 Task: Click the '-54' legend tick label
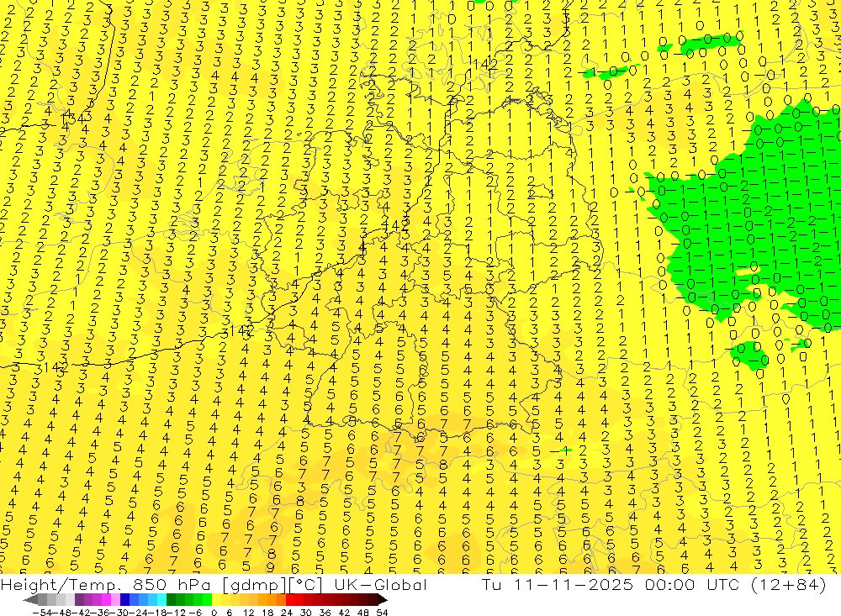click(42, 613)
